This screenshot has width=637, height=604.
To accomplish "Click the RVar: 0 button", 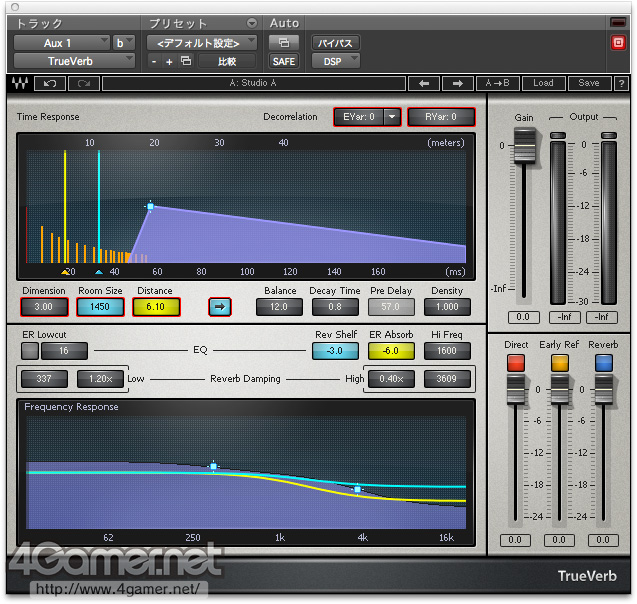I will click(x=441, y=117).
